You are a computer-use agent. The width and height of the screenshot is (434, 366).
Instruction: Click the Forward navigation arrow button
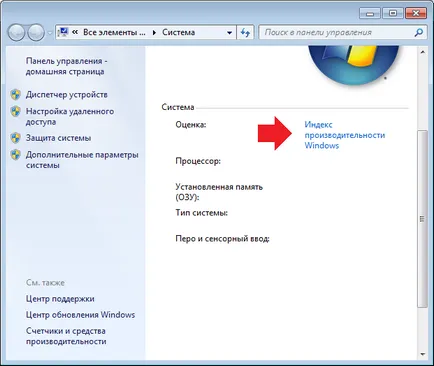click(x=36, y=33)
